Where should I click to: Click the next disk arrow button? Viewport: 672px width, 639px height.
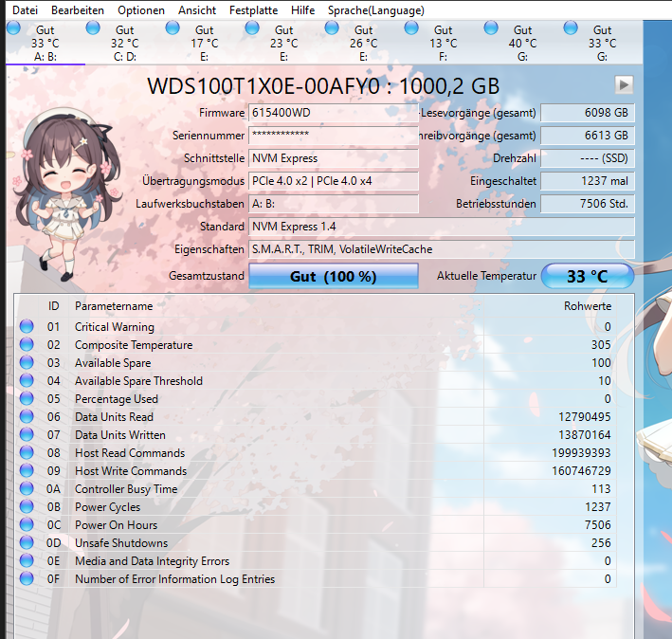[x=624, y=85]
